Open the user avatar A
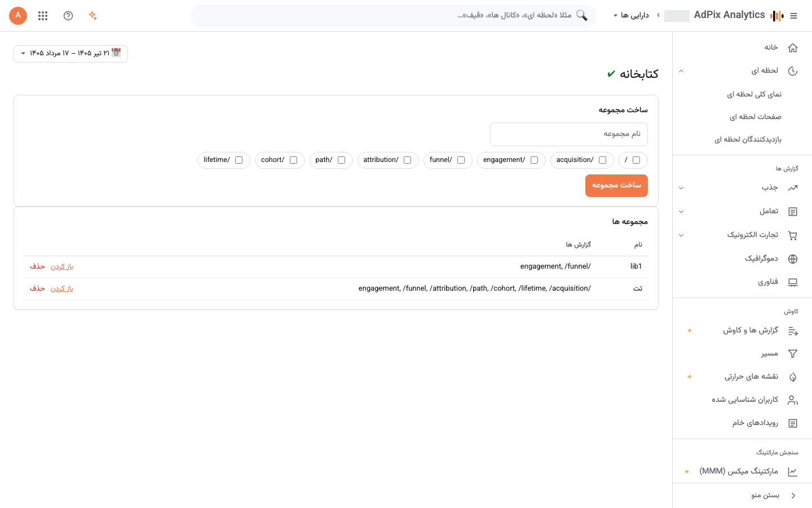This screenshot has height=508, width=812. (x=18, y=16)
